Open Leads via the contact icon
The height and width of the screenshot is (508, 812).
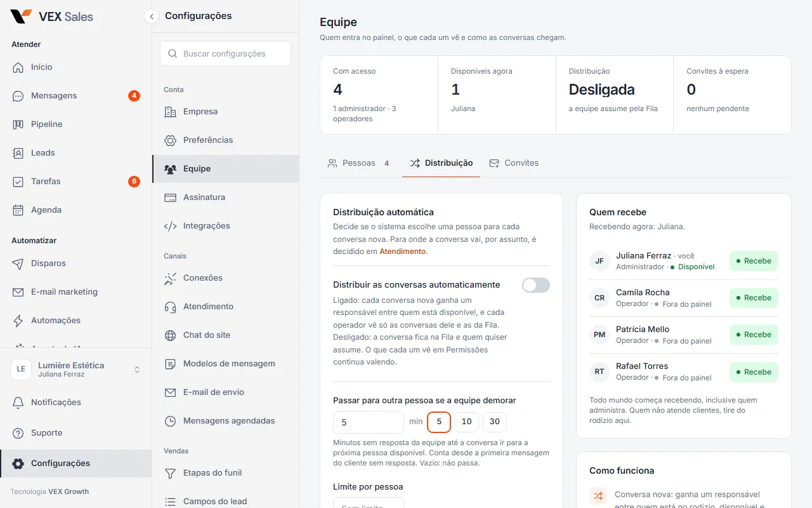[x=18, y=153]
